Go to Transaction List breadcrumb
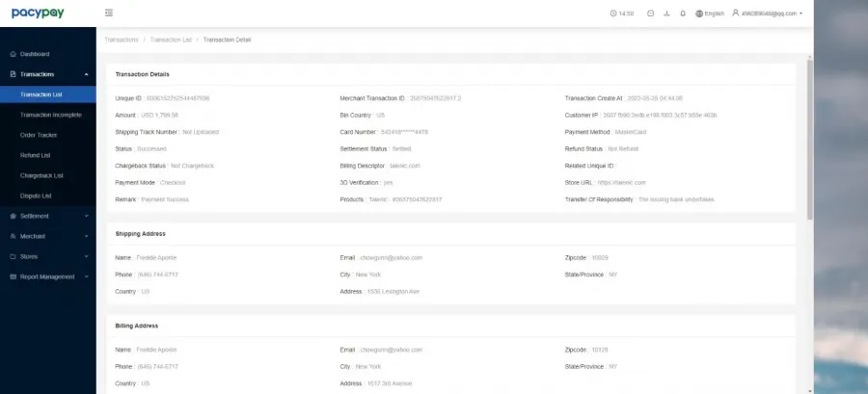 tap(171, 39)
